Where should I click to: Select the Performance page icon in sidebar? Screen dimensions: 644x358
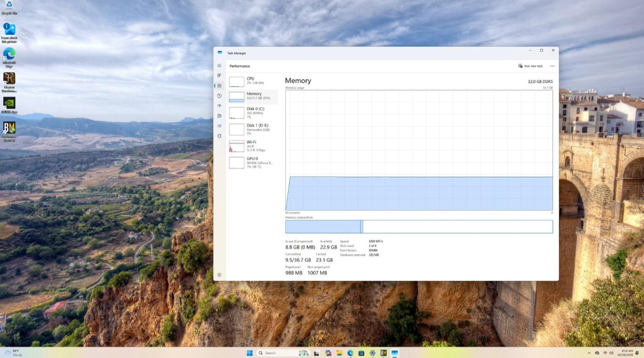click(219, 85)
